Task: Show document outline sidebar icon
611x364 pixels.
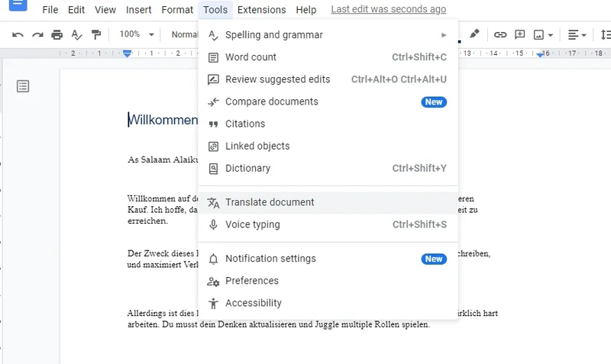Action: 23,86
